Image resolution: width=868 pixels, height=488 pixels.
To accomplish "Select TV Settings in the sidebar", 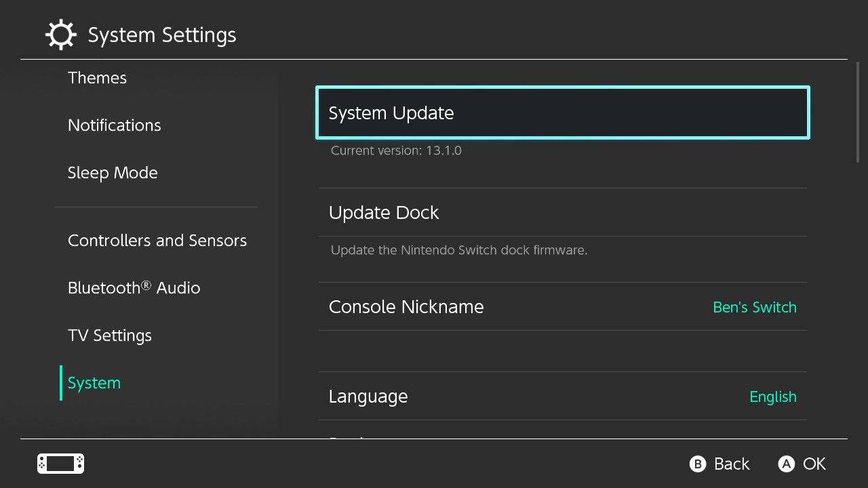I will pos(109,335).
